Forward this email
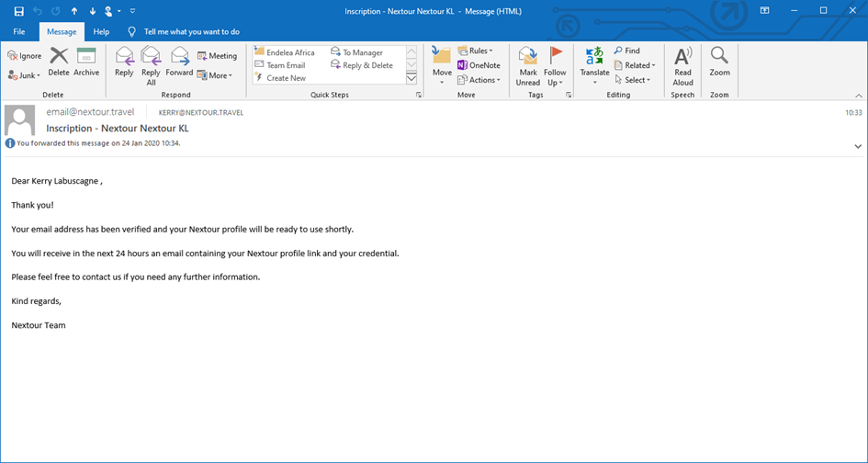 [179, 62]
